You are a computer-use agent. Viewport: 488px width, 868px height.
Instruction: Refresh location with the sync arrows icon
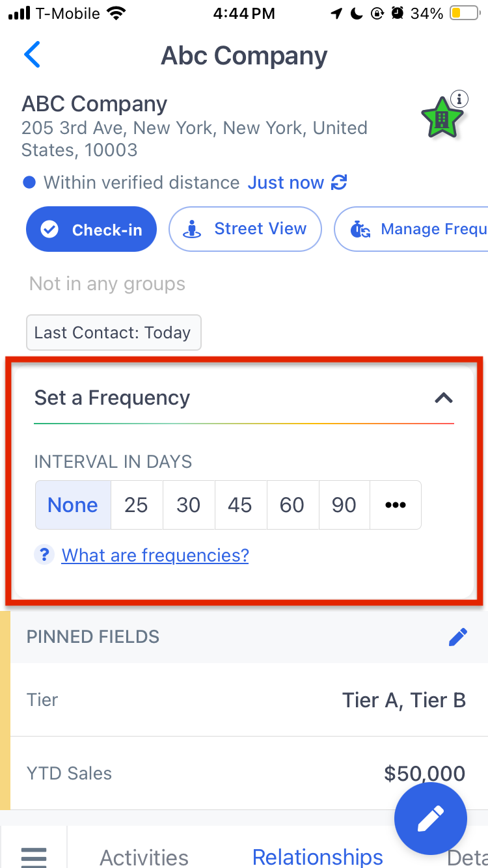338,183
